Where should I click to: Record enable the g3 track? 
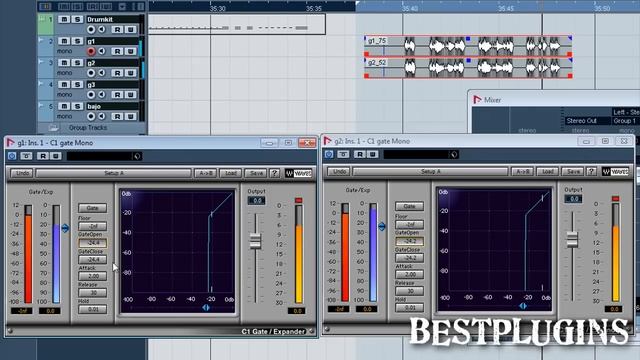point(91,94)
